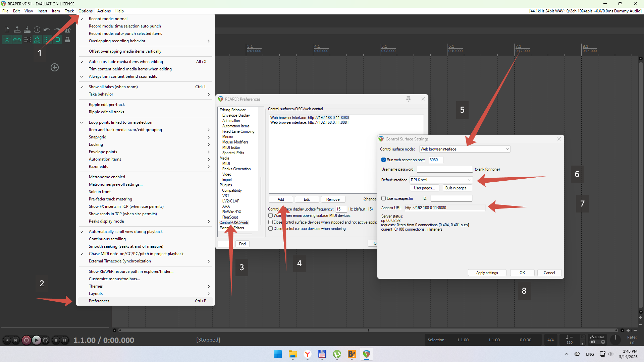The width and height of the screenshot is (644, 362).
Task: Enable Use rc.reaper.fm checkbox
Action: pyautogui.click(x=383, y=198)
